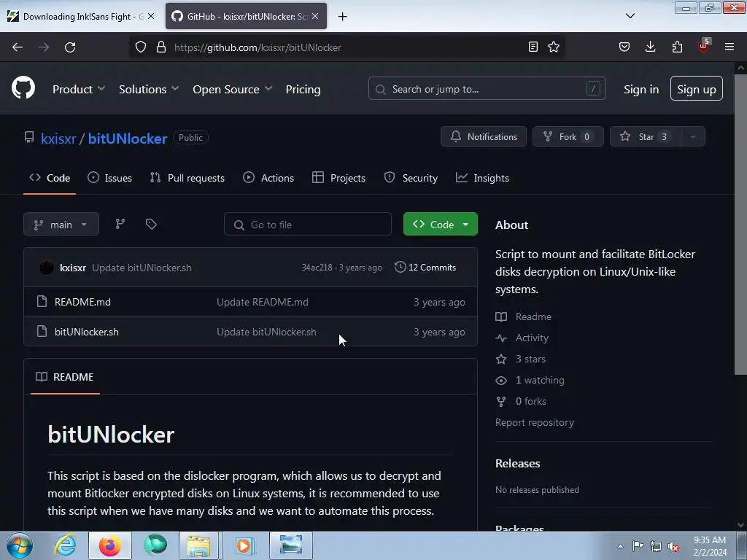Viewport: 747px width, 560px height.
Task: Open the Pricing page
Action: click(303, 89)
